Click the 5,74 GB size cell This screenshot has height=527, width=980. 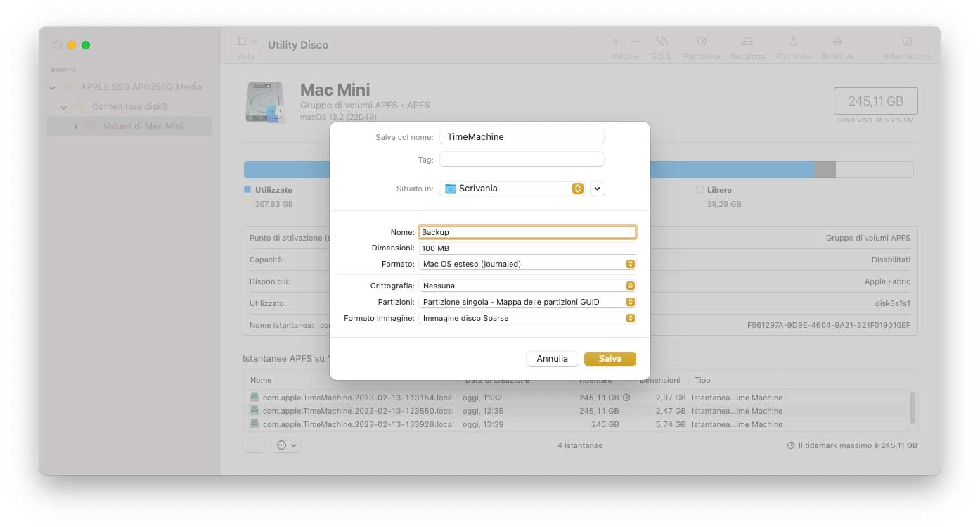671,424
